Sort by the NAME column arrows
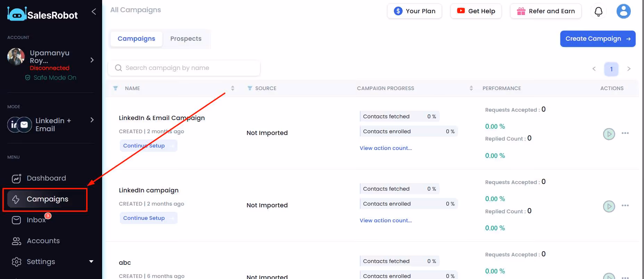This screenshot has width=644, height=279. click(233, 88)
